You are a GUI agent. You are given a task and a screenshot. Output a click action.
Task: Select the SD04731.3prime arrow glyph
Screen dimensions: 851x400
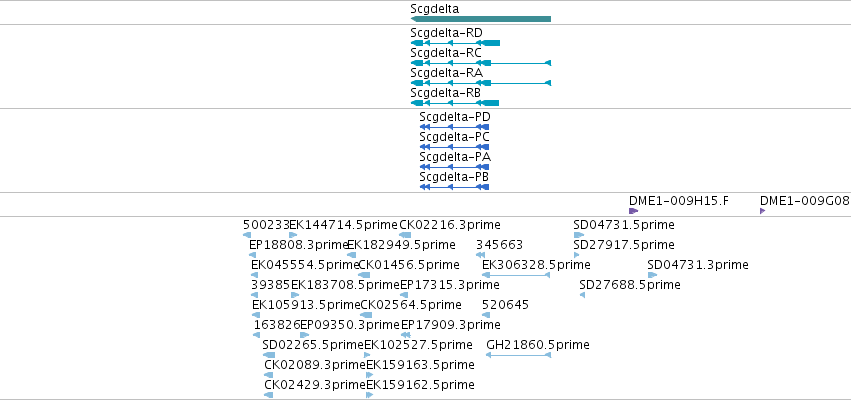click(652, 275)
